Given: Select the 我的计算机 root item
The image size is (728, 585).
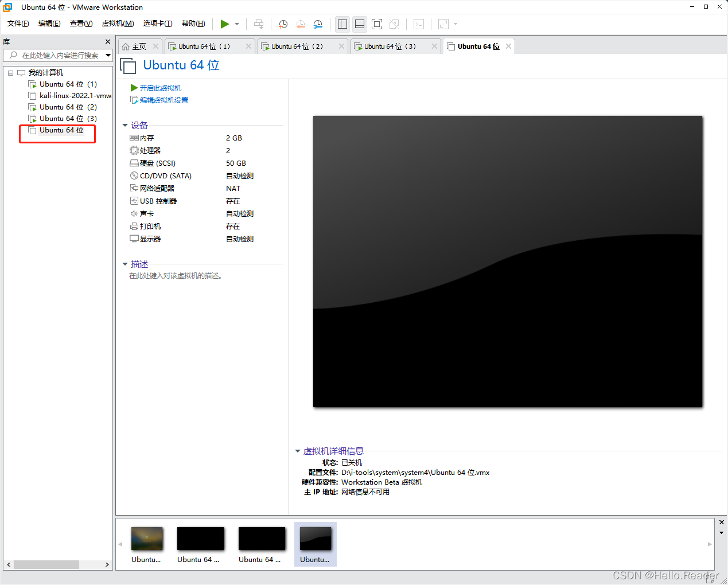Looking at the screenshot, I should (40, 73).
